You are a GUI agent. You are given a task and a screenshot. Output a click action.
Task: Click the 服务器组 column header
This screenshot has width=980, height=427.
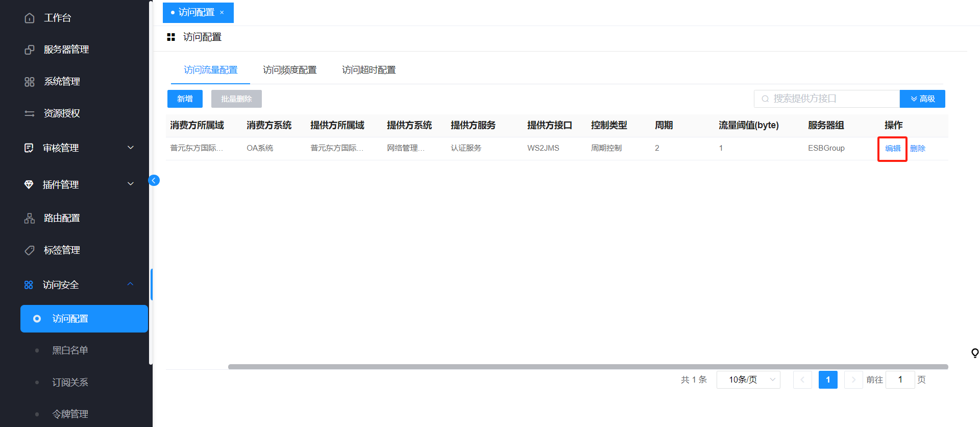point(826,126)
